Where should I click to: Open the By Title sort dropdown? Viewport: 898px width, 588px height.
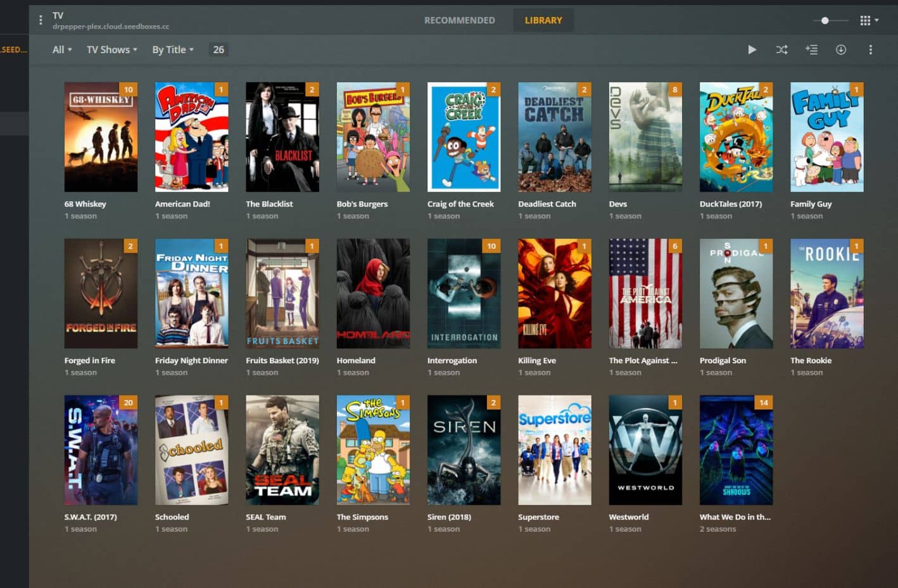(173, 49)
